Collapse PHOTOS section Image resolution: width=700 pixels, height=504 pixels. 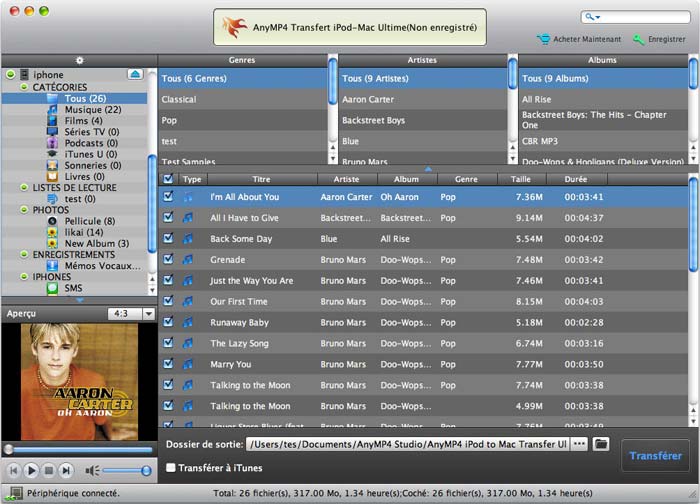click(24, 209)
